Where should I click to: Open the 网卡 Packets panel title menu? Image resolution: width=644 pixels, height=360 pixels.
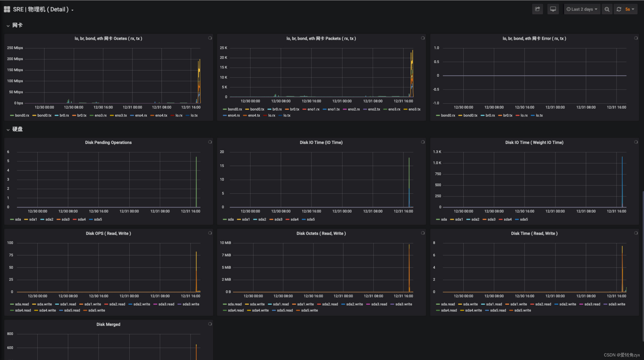pos(321,38)
